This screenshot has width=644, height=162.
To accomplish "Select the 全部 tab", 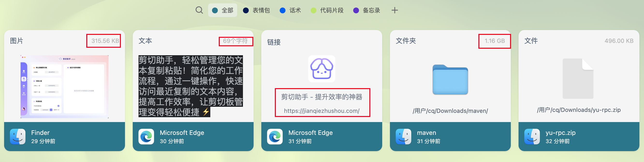I will click(222, 10).
